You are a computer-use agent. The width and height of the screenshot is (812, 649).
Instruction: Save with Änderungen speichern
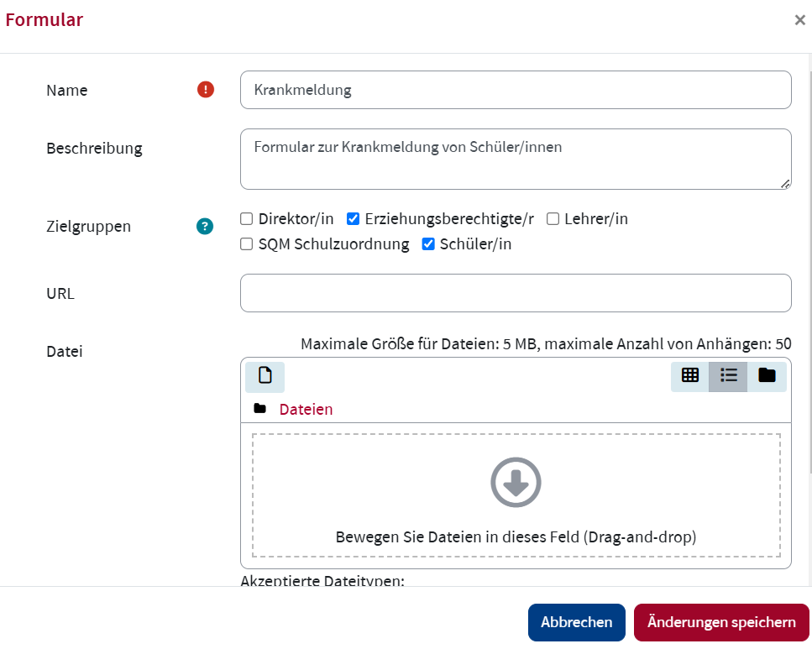721,622
